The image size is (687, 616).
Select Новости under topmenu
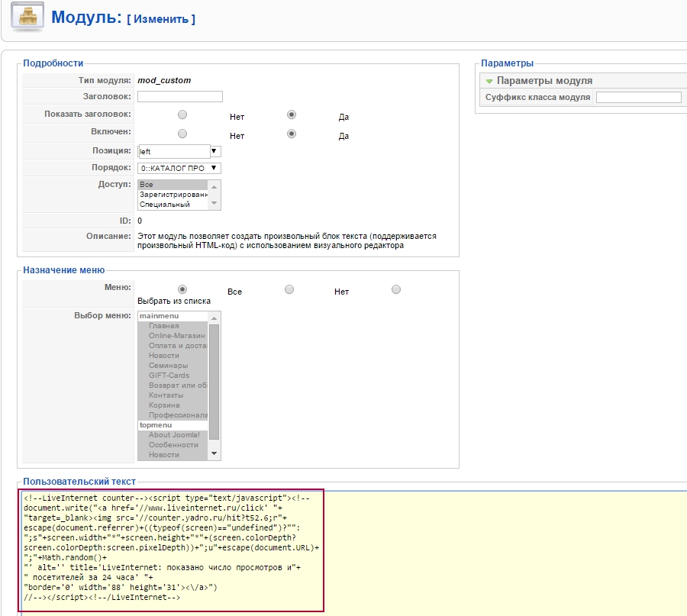pyautogui.click(x=173, y=455)
